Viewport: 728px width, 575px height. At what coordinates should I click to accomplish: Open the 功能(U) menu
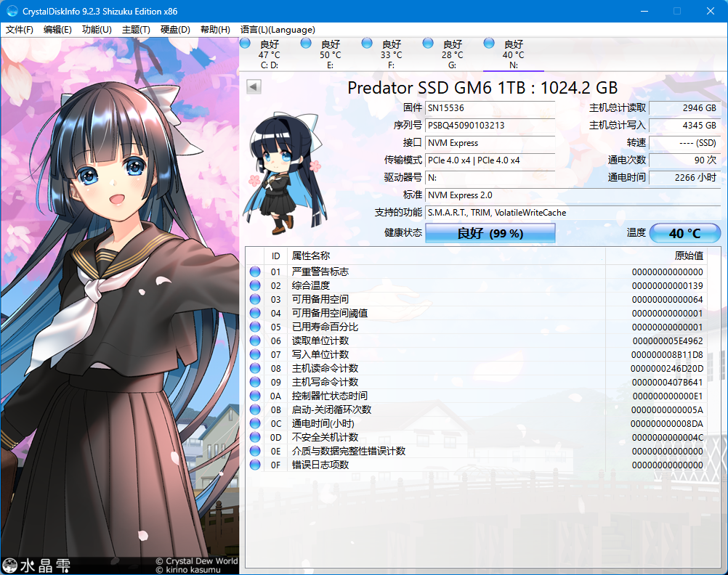[x=97, y=30]
